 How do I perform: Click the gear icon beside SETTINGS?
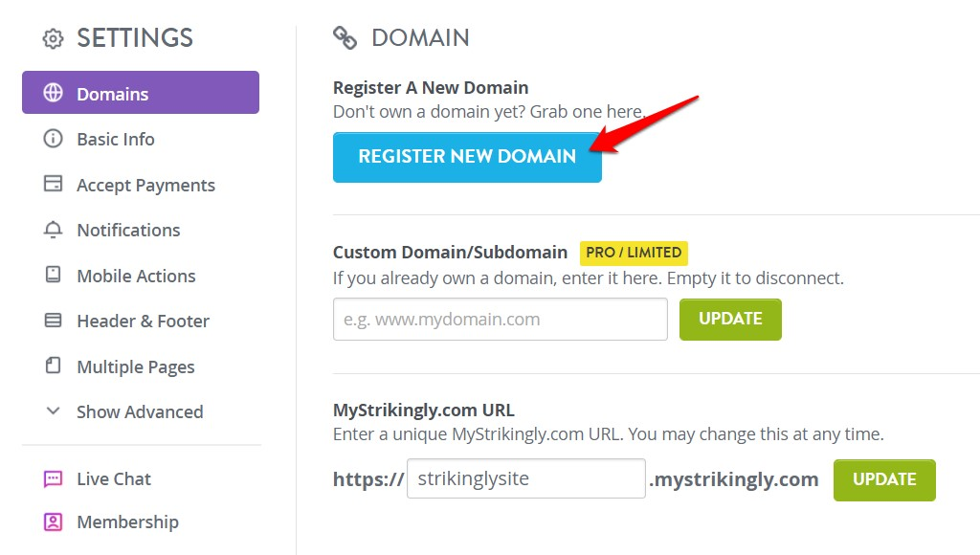click(x=54, y=37)
